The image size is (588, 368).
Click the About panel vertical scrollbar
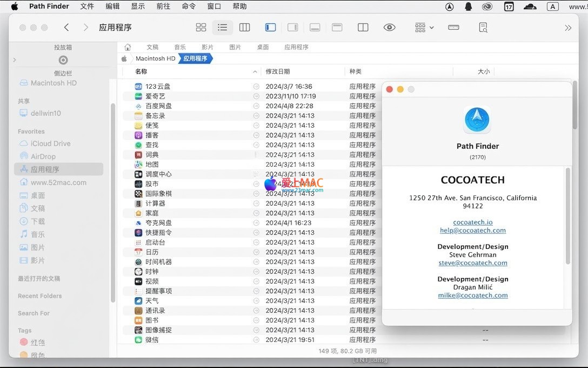click(x=567, y=216)
